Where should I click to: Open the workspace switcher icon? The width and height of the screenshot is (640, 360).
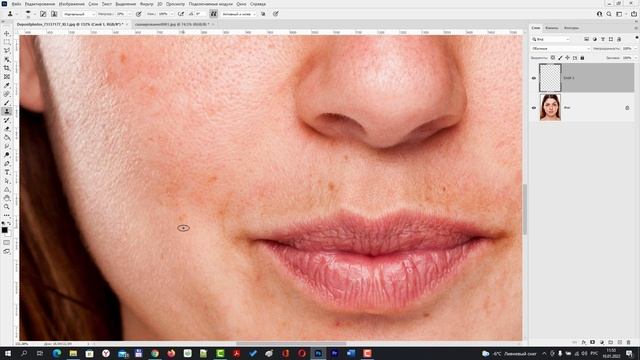(x=619, y=14)
